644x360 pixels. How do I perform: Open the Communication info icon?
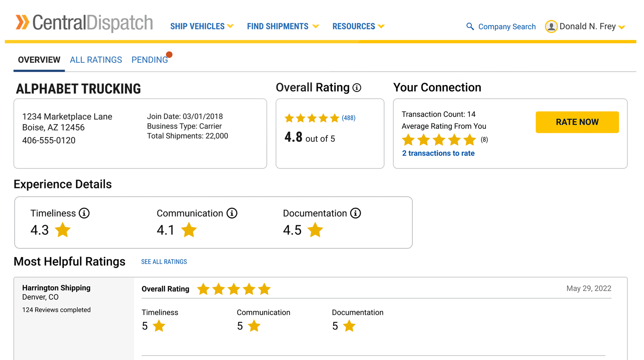232,213
